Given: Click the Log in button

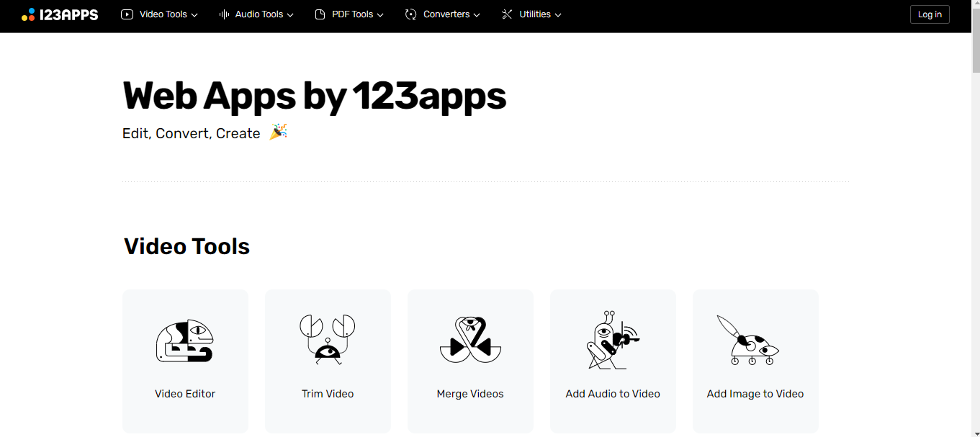Looking at the screenshot, I should [x=930, y=14].
